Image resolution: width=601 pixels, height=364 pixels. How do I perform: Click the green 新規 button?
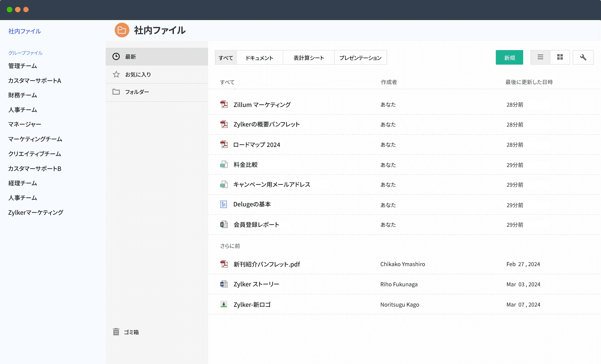[509, 58]
